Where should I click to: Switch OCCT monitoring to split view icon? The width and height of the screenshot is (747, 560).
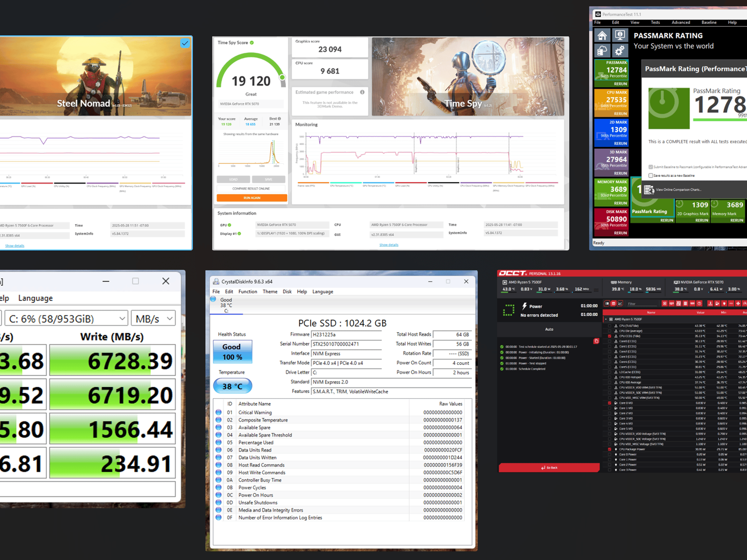tap(607, 303)
